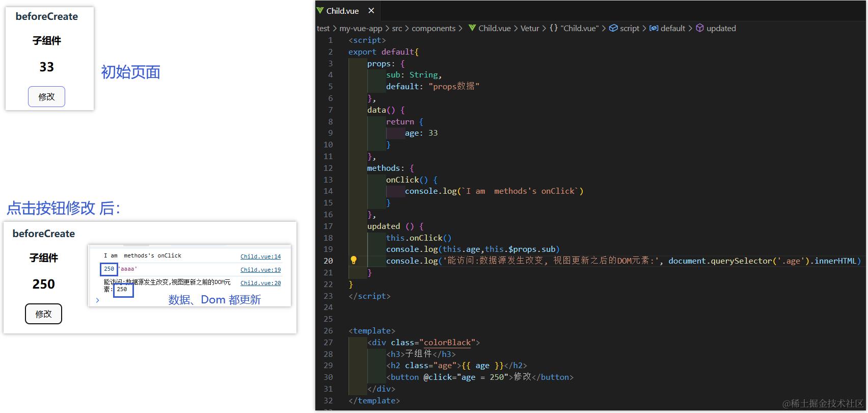This screenshot has height=413, width=868.
Task: Open the 'Child.vue' file breadcrumb segment
Action: pos(495,29)
